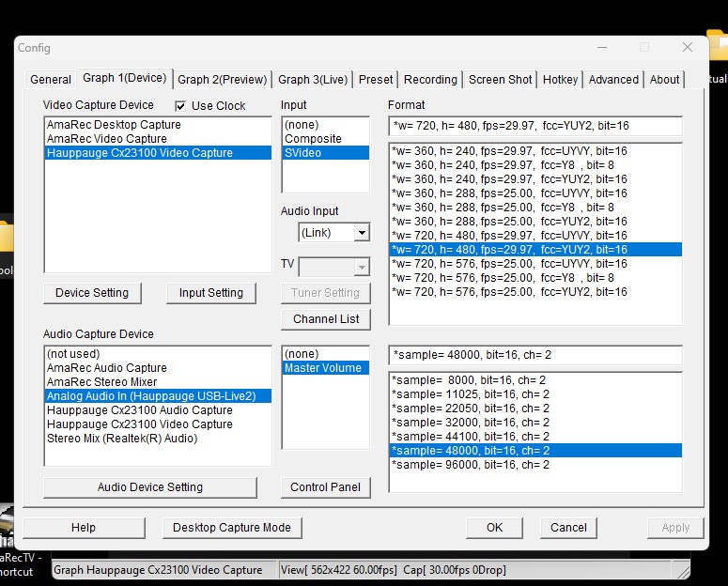Select Hauppauge Cx23100 Video Capture in video list
The width and height of the screenshot is (728, 586).
click(158, 153)
